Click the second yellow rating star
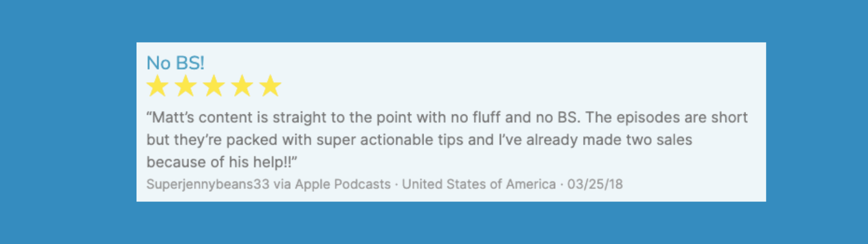Screen dimensions: 868x244 186,86
